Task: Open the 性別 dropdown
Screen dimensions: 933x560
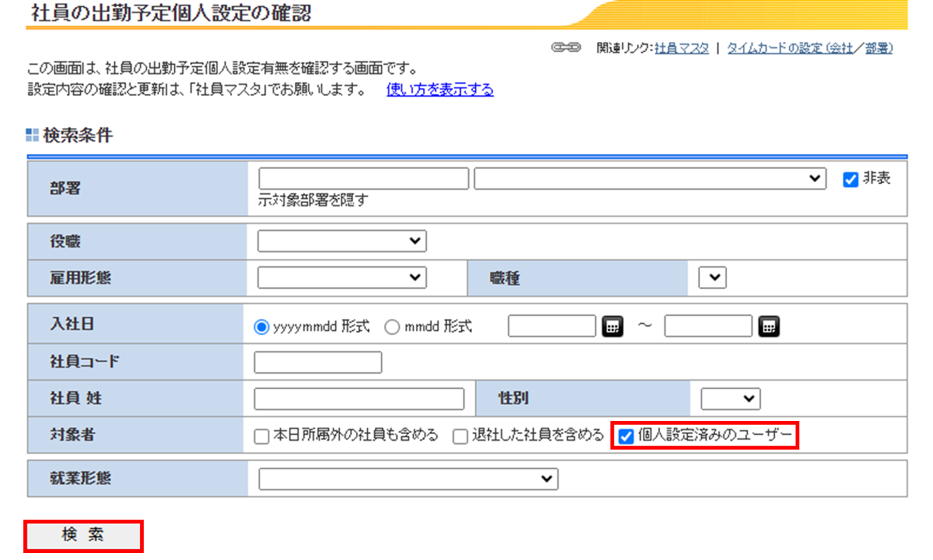Action: tap(730, 399)
